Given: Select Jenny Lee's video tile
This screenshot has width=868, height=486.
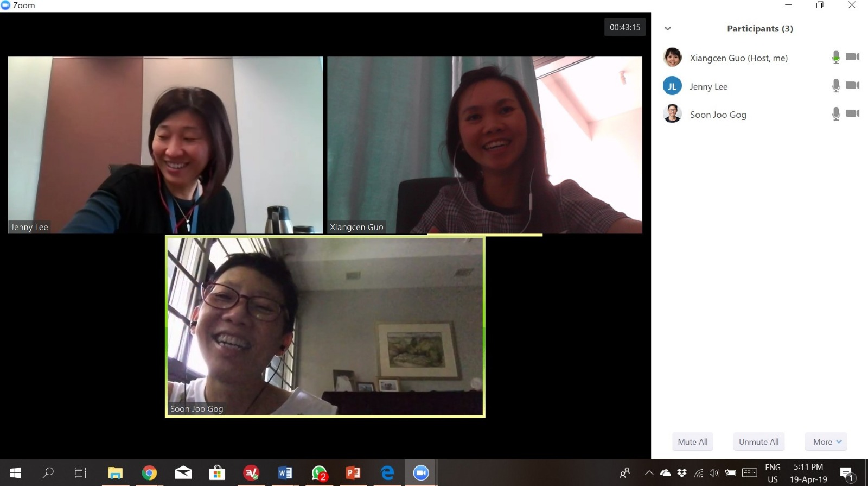Looking at the screenshot, I should click(165, 145).
